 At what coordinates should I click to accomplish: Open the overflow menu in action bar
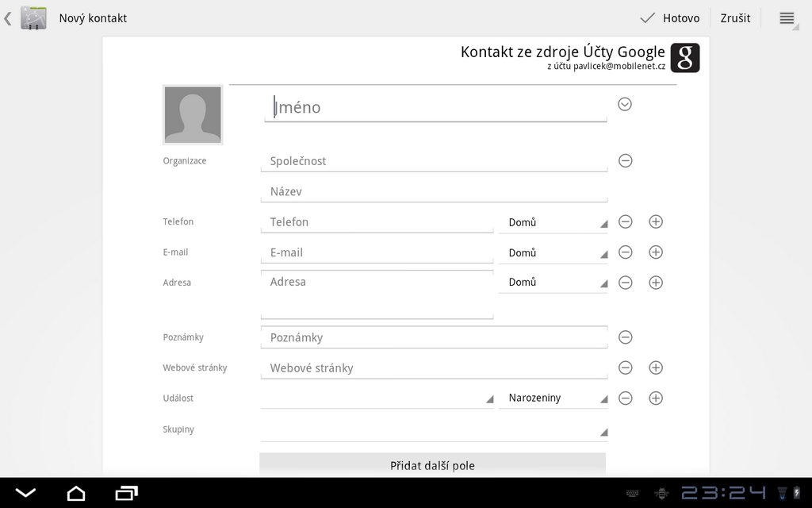(x=787, y=18)
